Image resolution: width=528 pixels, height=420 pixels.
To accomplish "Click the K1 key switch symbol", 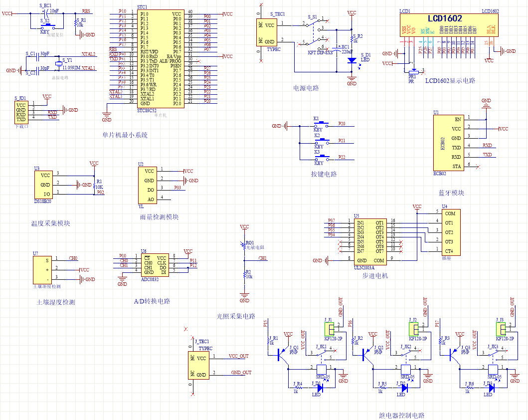I will coord(322,125).
